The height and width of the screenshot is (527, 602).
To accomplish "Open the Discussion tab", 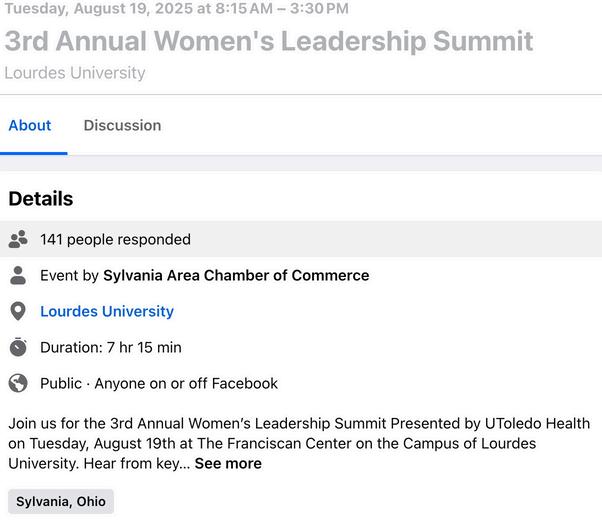I will click(122, 125).
